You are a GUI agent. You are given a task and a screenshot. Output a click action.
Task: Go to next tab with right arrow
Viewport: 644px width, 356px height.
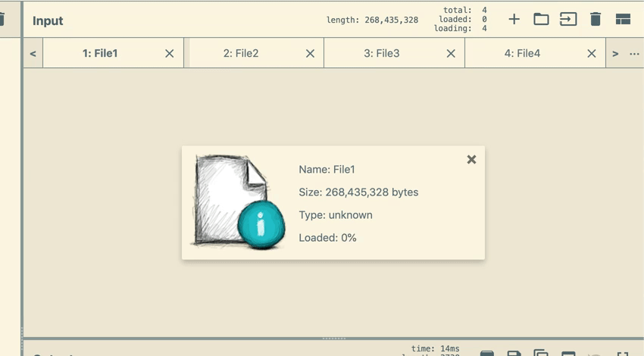tap(615, 54)
